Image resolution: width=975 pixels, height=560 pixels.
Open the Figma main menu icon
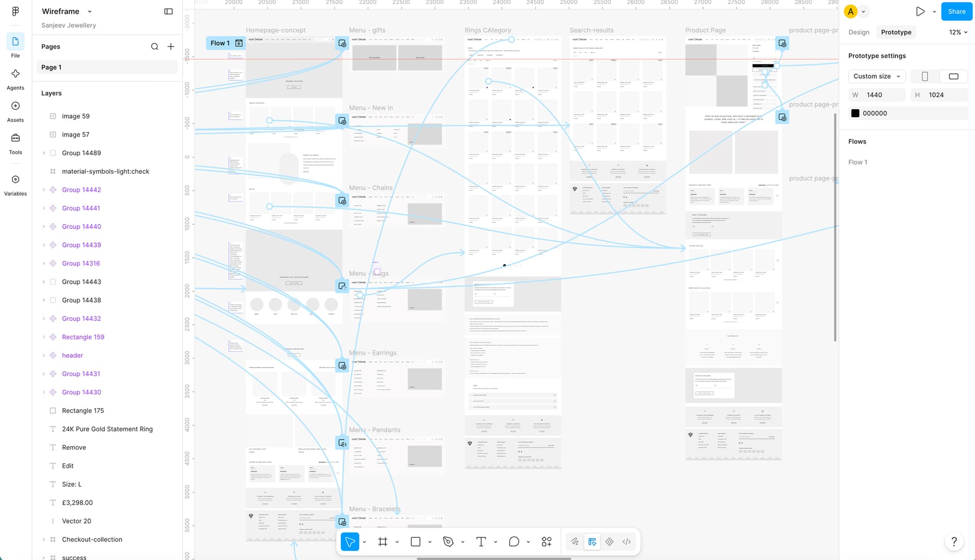coord(15,11)
